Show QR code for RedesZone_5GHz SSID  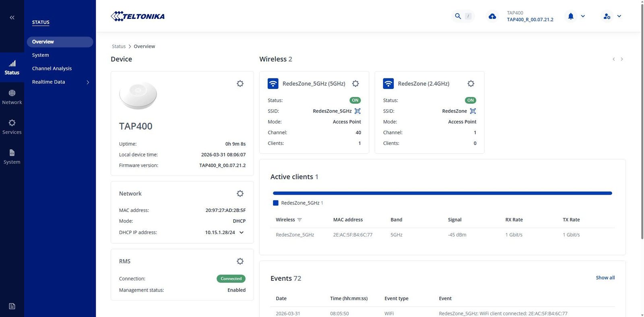click(x=357, y=111)
